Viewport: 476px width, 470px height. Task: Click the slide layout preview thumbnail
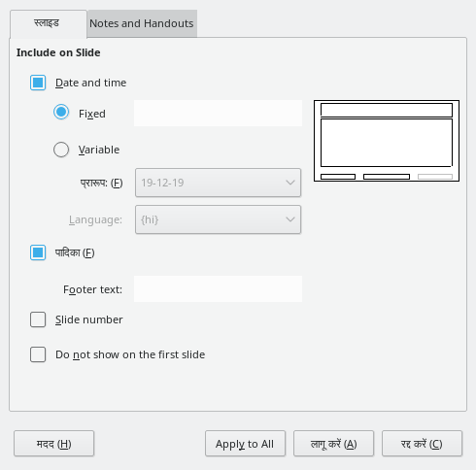(x=387, y=141)
